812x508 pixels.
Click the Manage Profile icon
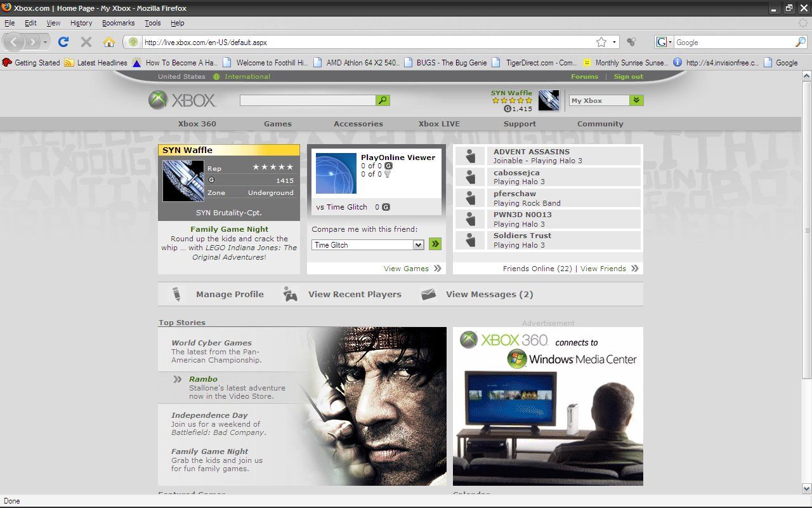point(176,294)
